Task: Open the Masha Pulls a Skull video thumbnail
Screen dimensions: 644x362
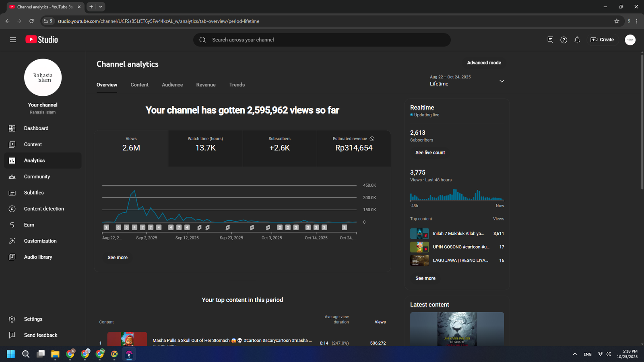Action: click(127, 339)
